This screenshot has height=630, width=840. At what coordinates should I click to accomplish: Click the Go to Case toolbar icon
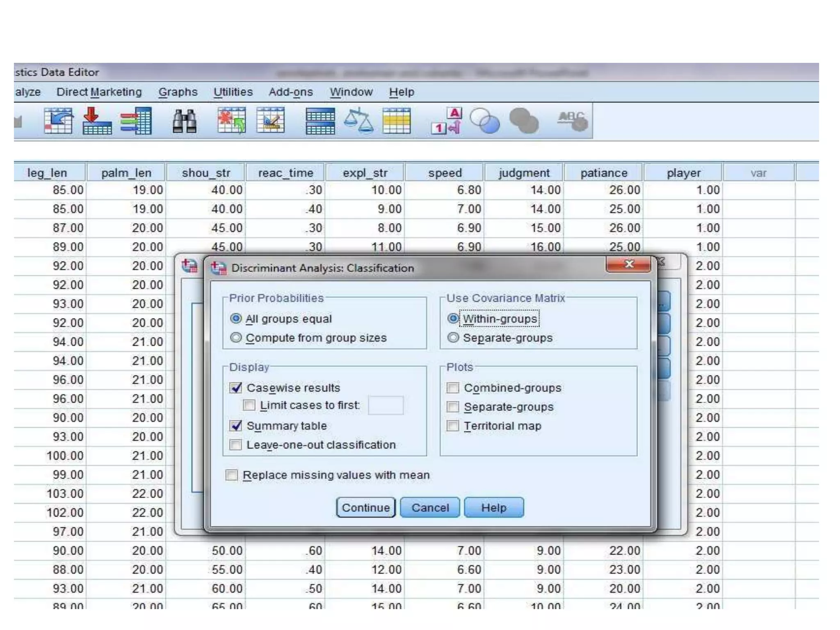[x=58, y=121]
